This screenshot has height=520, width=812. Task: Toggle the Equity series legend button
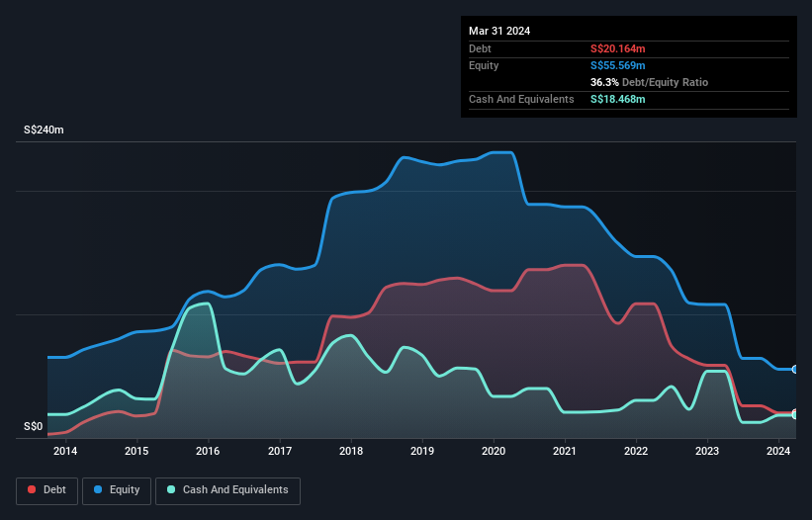click(x=117, y=490)
